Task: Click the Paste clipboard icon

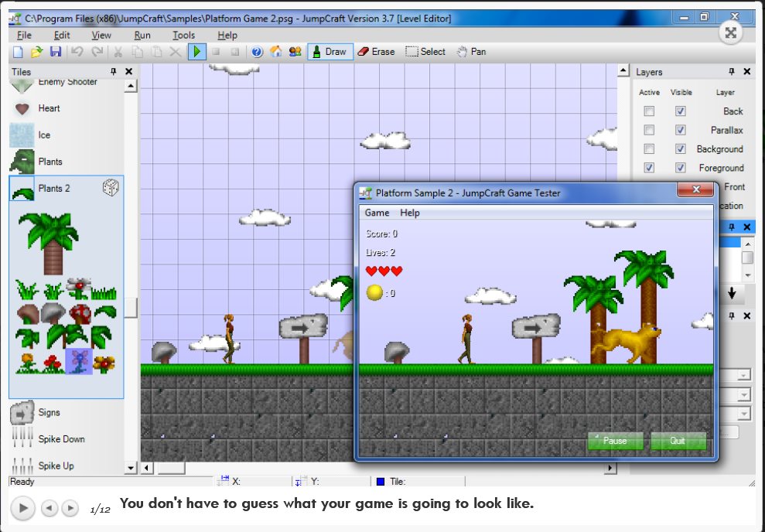Action: point(156,52)
